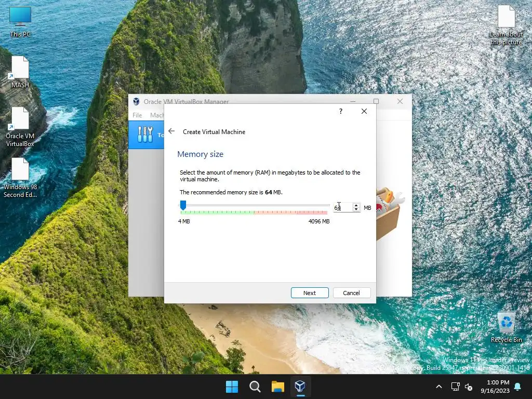The image size is (532, 399).
Task: Select the Recycle Bin desktop icon
Action: click(506, 327)
